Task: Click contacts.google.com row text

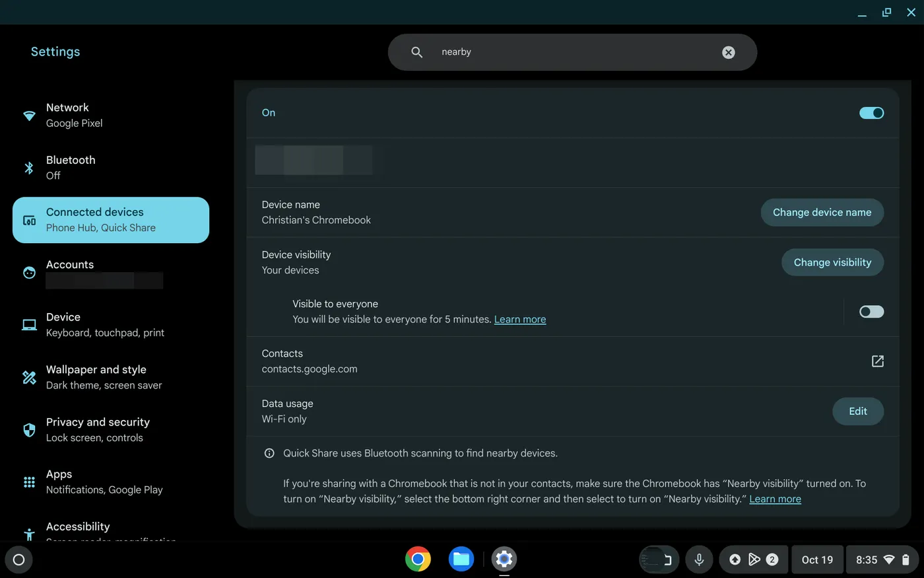Action: pos(310,369)
